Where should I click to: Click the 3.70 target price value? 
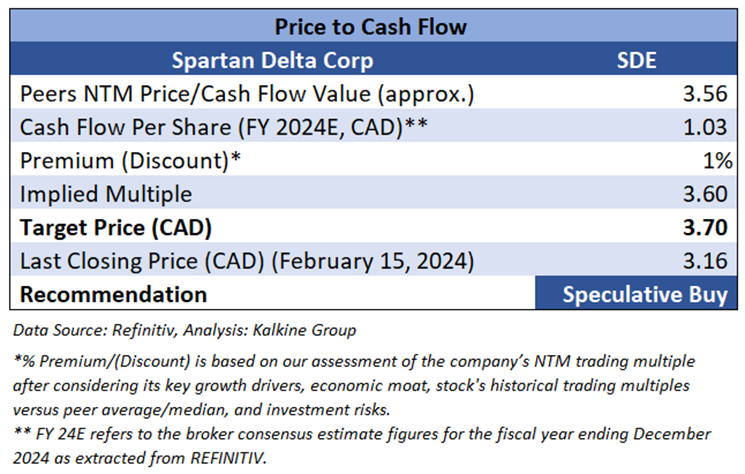click(x=708, y=228)
